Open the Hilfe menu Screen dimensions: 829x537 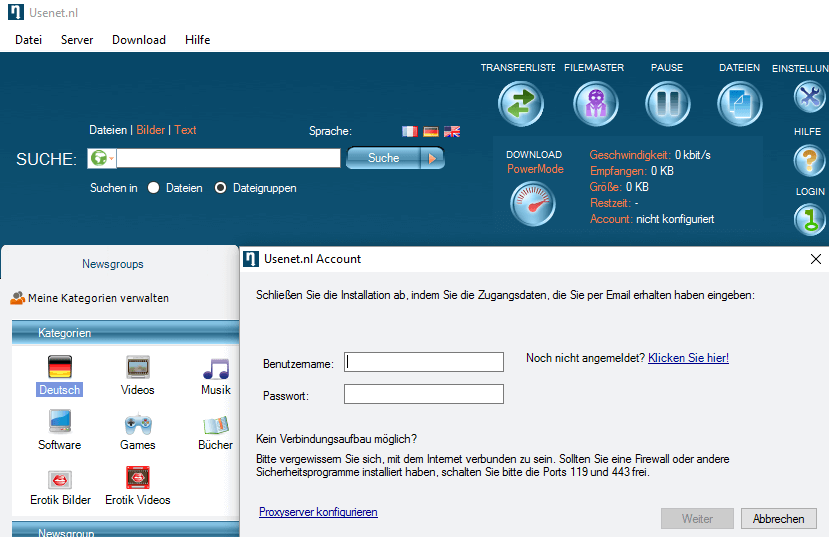point(197,40)
